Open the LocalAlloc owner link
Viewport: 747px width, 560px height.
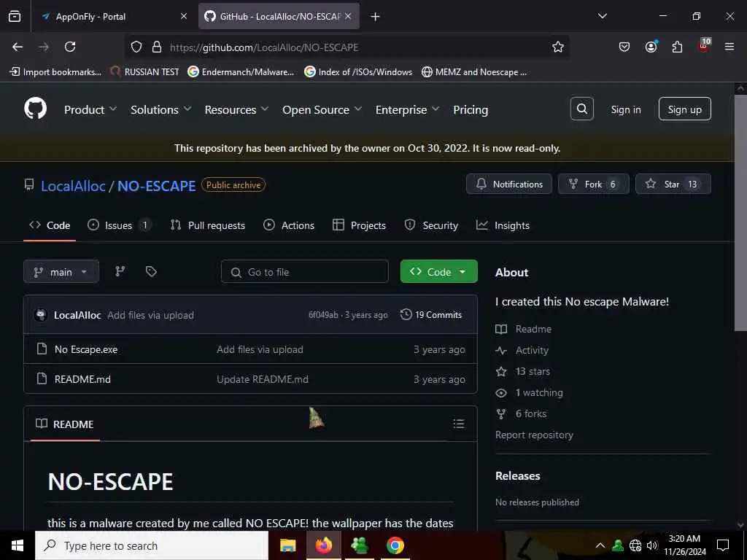point(73,186)
